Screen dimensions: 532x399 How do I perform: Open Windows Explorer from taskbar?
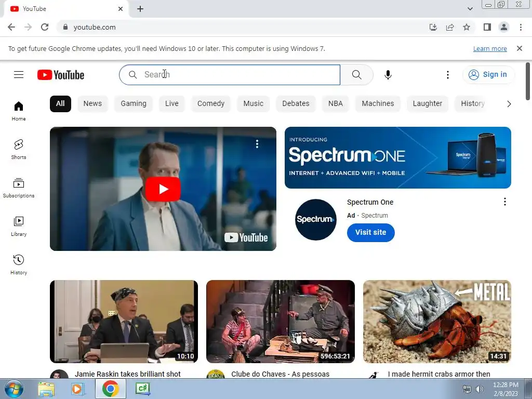(46, 389)
